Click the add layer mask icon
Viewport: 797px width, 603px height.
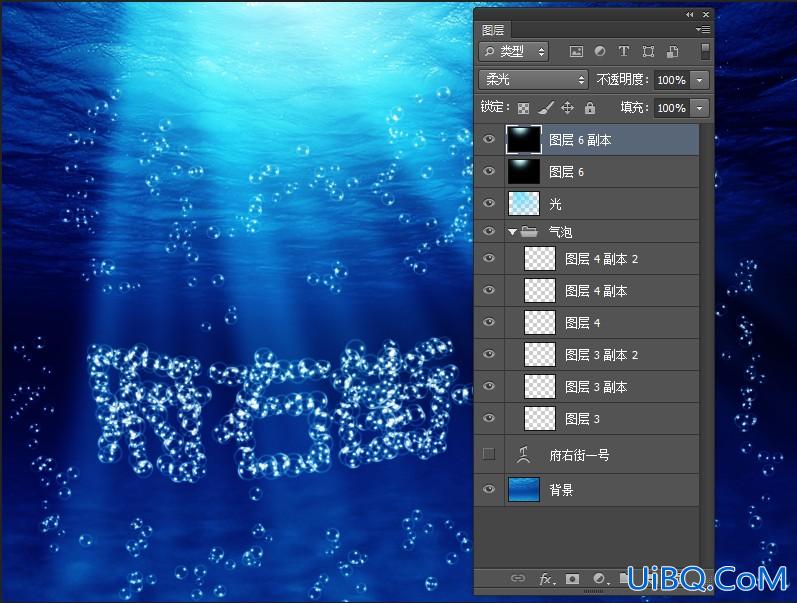(x=572, y=579)
